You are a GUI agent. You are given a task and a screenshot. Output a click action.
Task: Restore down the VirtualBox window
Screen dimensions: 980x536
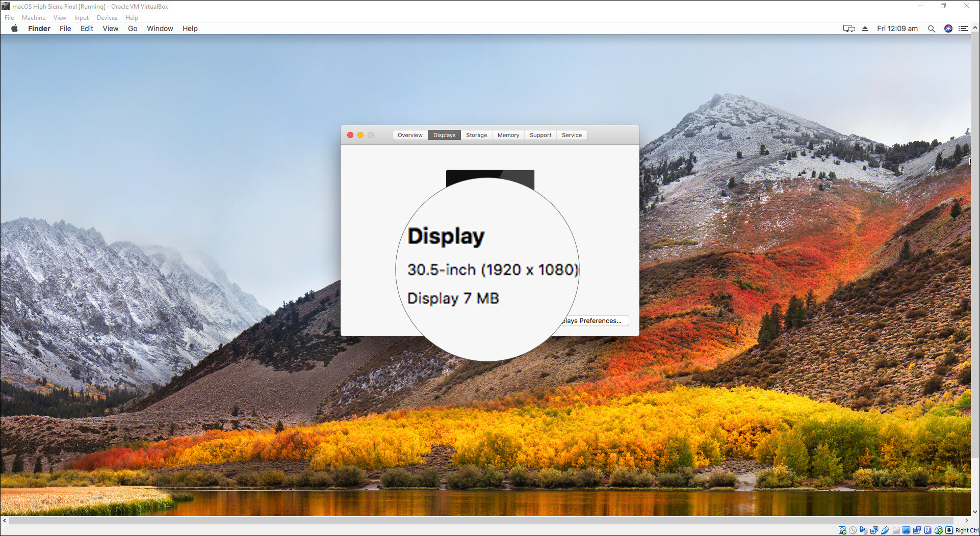943,6
